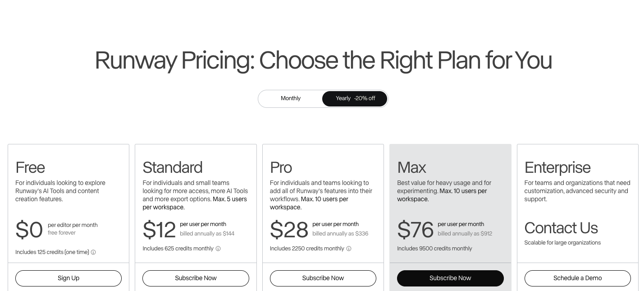Click the -20% off badge

click(365, 98)
